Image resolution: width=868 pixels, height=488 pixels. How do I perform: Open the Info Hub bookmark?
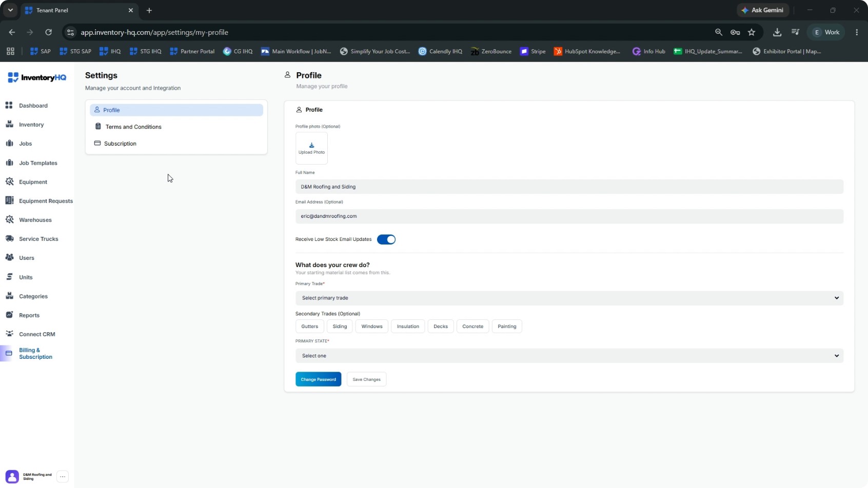pos(649,51)
